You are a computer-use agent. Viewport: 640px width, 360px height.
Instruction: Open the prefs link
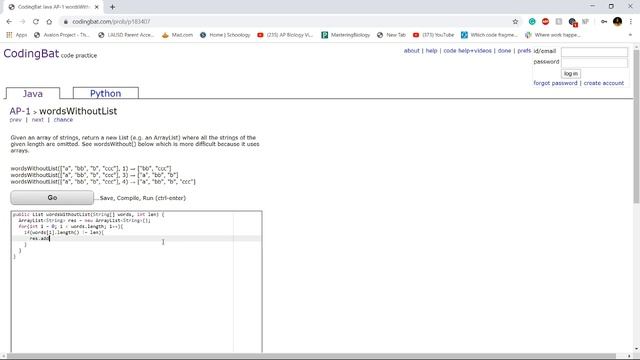(x=524, y=51)
